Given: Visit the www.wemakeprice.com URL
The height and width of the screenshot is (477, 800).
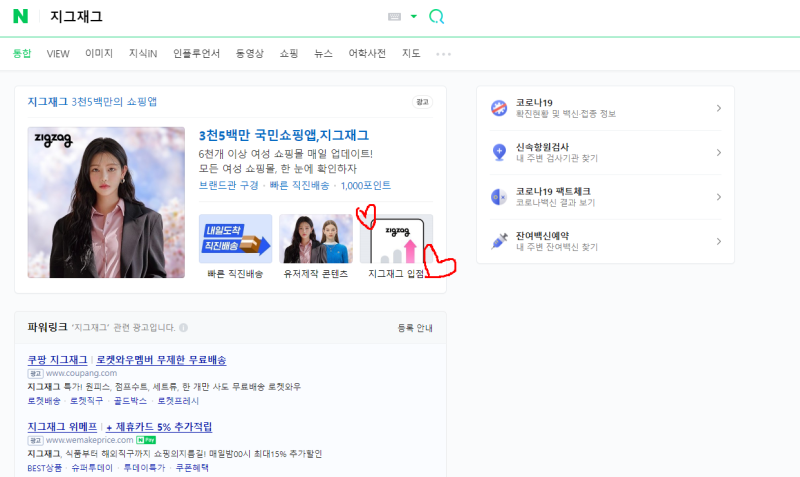Looking at the screenshot, I should [89, 440].
